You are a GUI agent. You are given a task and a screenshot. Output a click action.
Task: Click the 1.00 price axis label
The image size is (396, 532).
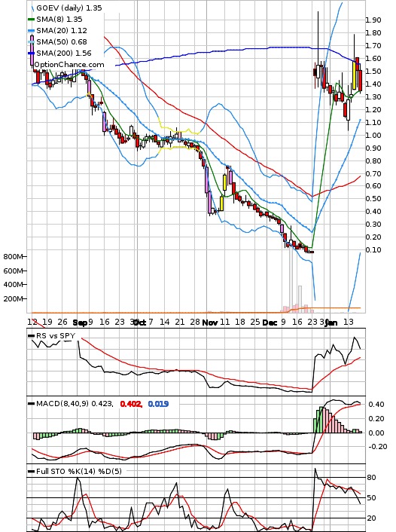point(373,135)
